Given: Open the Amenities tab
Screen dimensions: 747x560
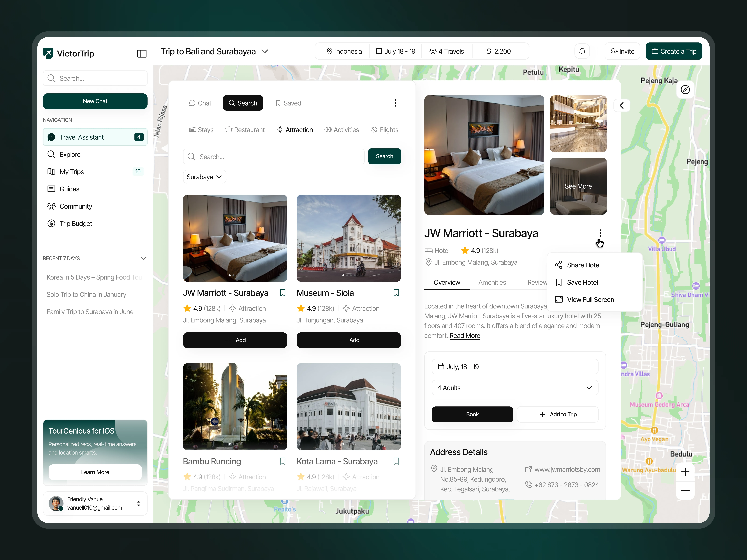Looking at the screenshot, I should click(492, 283).
